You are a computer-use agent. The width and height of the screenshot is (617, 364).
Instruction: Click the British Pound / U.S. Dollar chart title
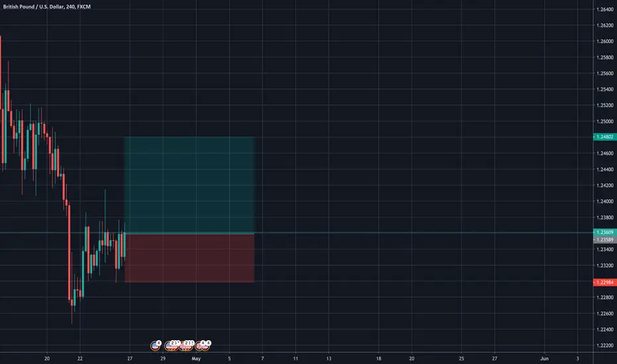(47, 7)
